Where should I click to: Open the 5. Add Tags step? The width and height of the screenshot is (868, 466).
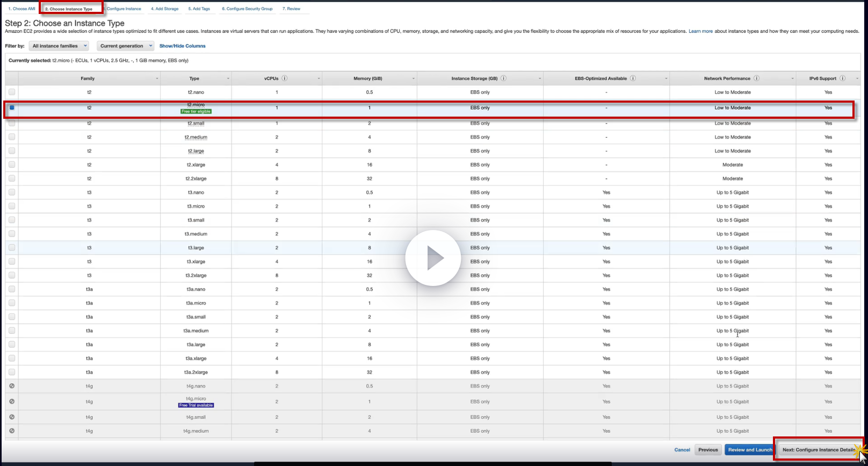(199, 9)
